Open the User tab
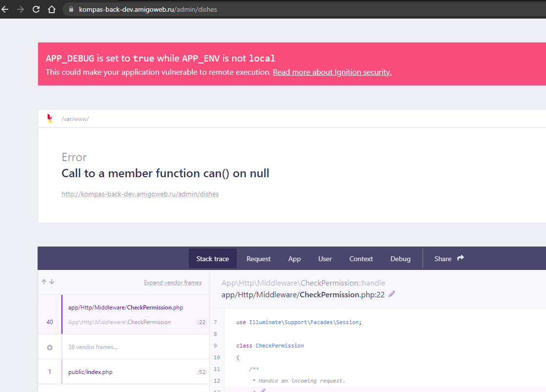Screen dimensions: 546x392 pyautogui.click(x=325, y=259)
